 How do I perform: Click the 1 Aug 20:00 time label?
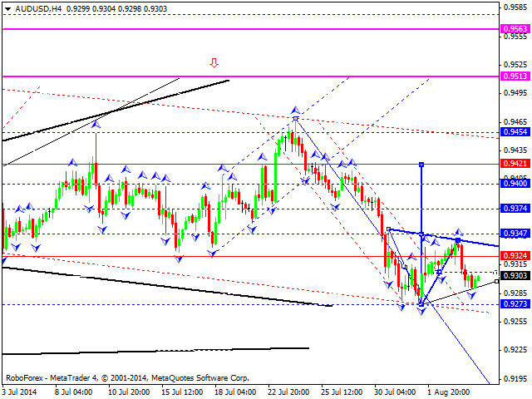(x=449, y=392)
